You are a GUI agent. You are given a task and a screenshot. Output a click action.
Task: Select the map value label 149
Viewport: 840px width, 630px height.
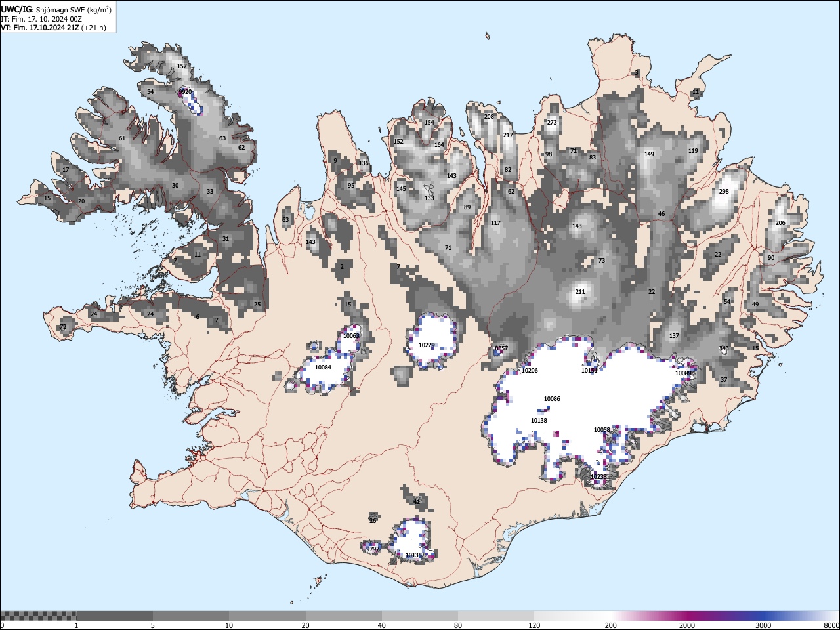(649, 154)
